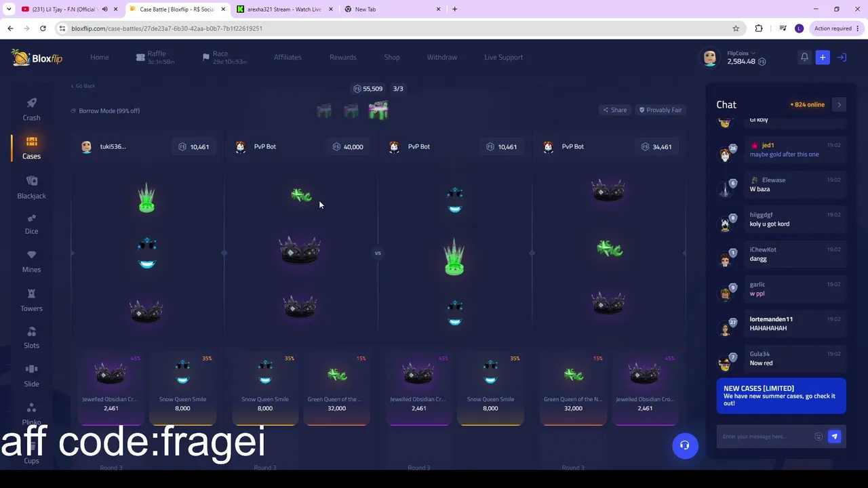Click the blue headset support button

(685, 446)
